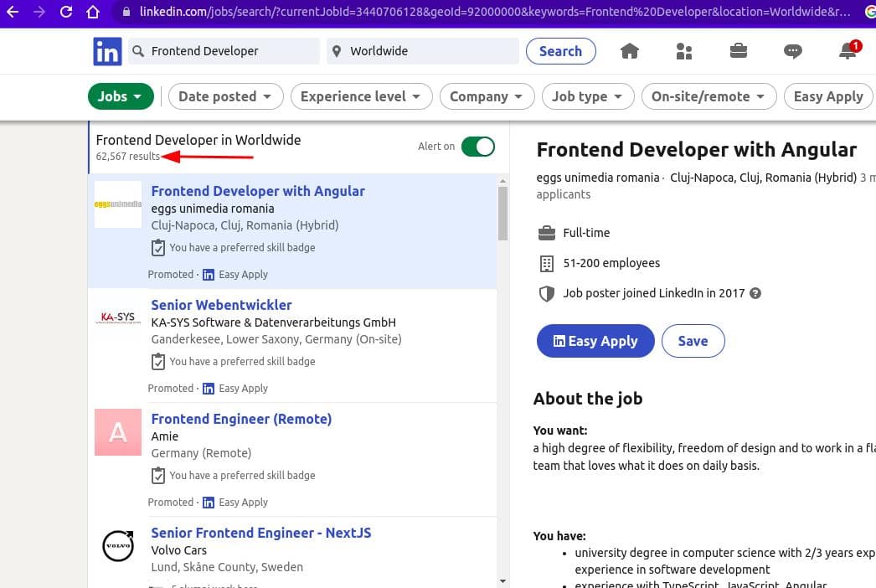Click 'Ganderkesee, Lower Saxony, Germany (On-site)' text
This screenshot has width=876, height=588.
pyautogui.click(x=276, y=339)
